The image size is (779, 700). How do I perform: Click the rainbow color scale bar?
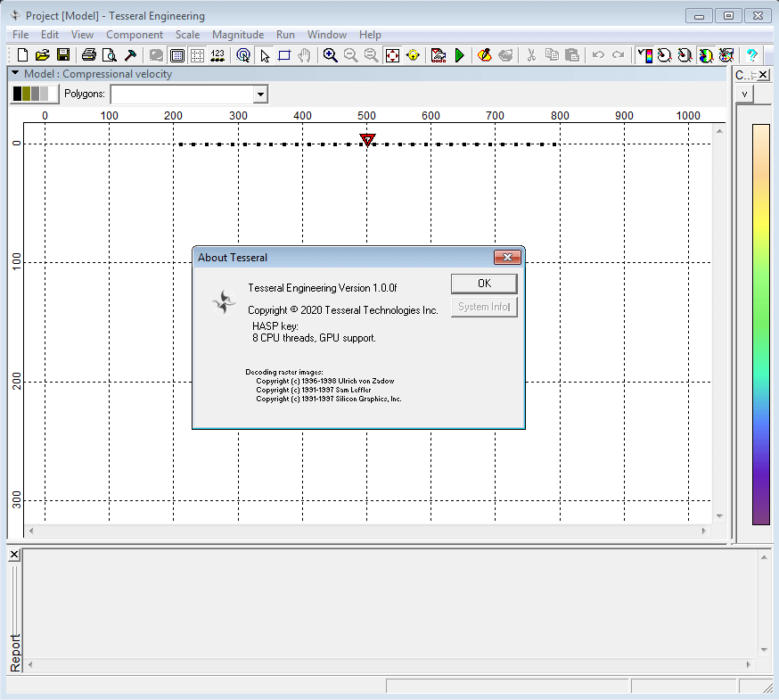tap(760, 324)
